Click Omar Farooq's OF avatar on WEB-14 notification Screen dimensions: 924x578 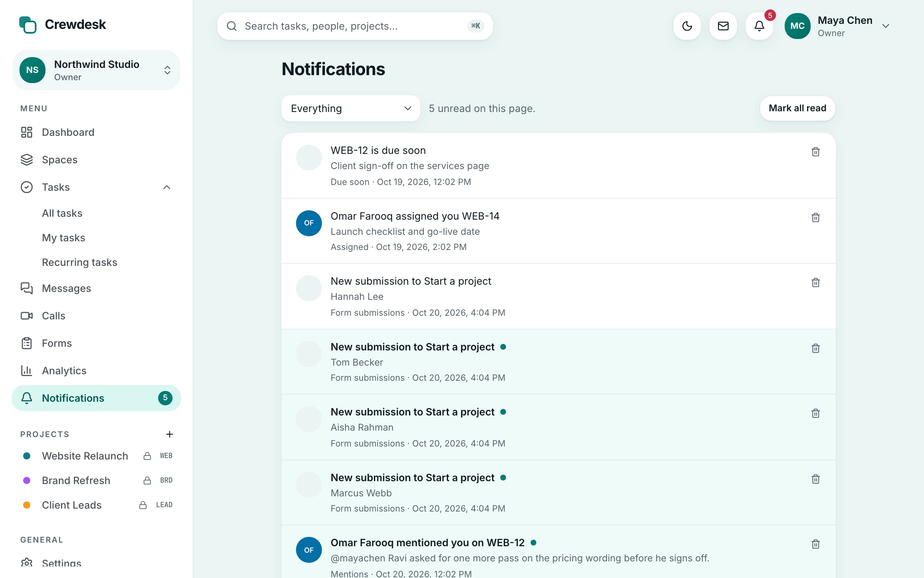309,223
